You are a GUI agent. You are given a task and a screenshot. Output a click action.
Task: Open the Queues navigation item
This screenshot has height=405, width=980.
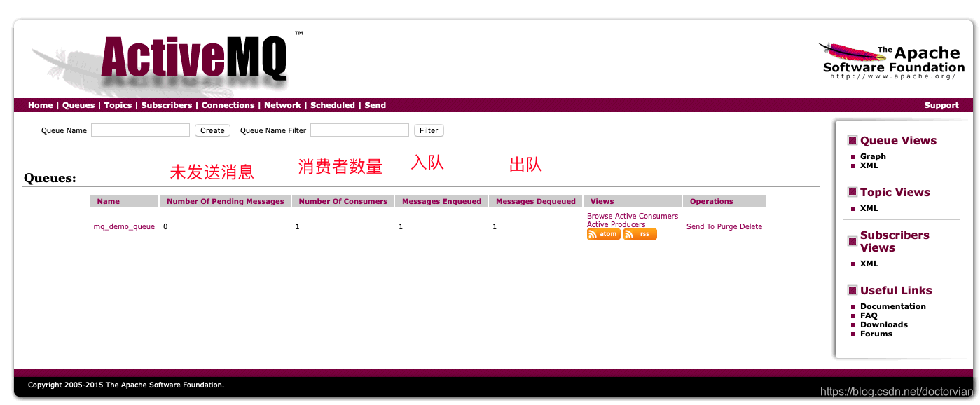(x=78, y=105)
